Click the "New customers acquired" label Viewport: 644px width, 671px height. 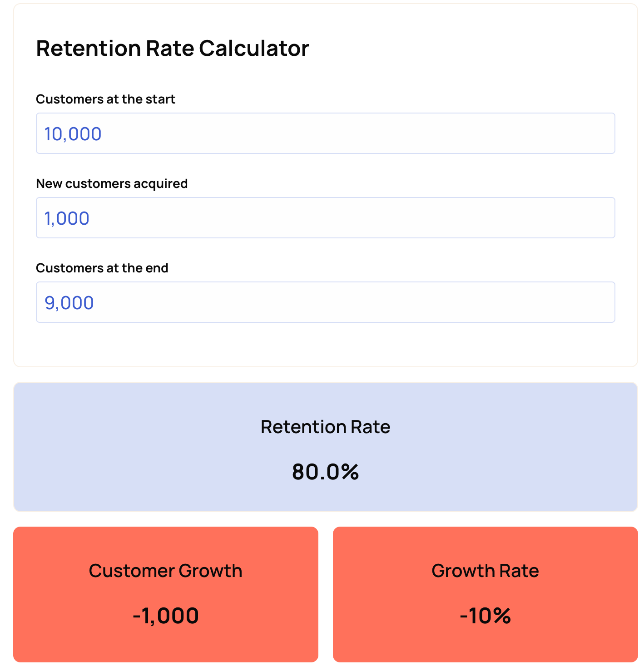pos(112,183)
